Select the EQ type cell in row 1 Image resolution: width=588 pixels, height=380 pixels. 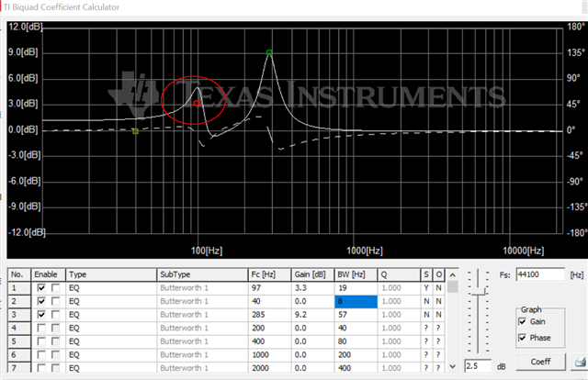[111, 288]
